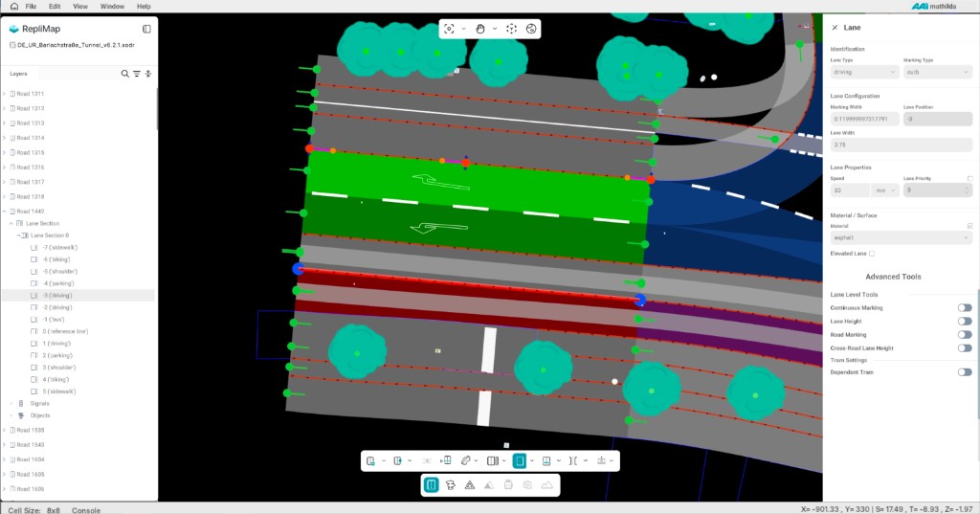Click the highlighted lane tool icon

coord(520,460)
